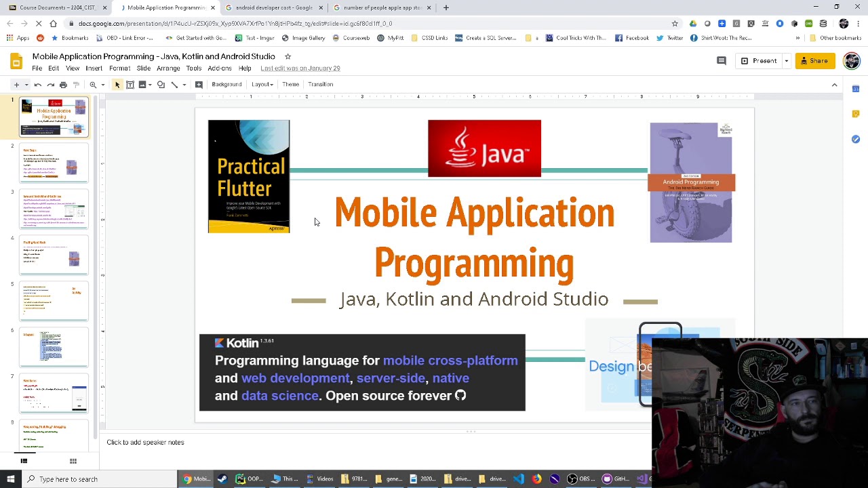868x488 pixels.
Task: Open the Slide menu
Action: click(x=144, y=68)
